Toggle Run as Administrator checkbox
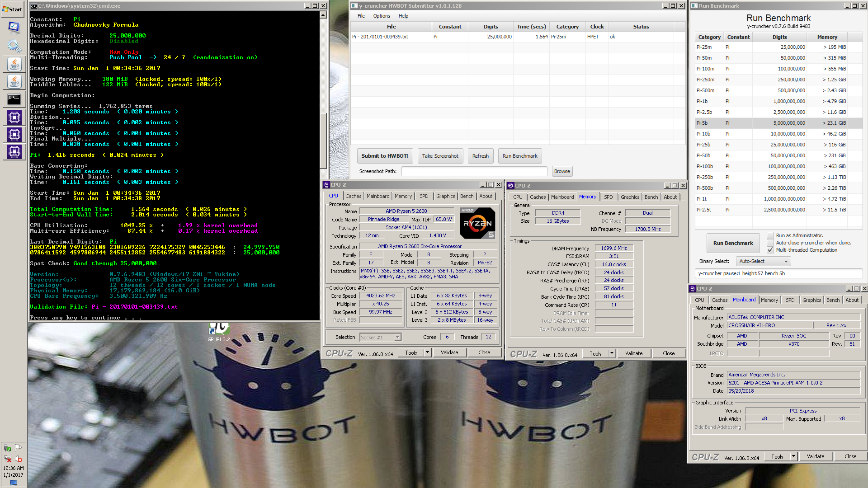868x488 pixels. 770,235
